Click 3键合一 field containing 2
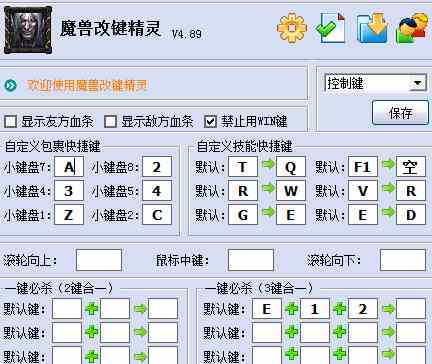This screenshot has width=432, height=364. [363, 309]
